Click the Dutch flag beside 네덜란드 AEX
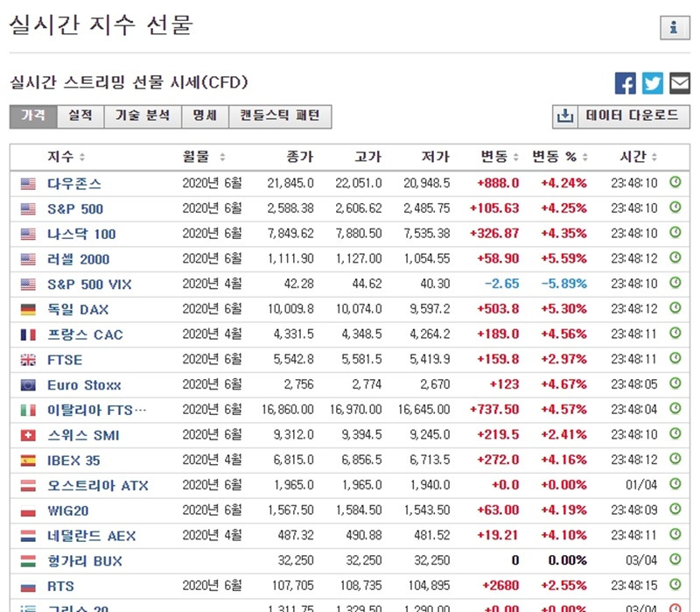Image resolution: width=700 pixels, height=612 pixels. tap(28, 536)
